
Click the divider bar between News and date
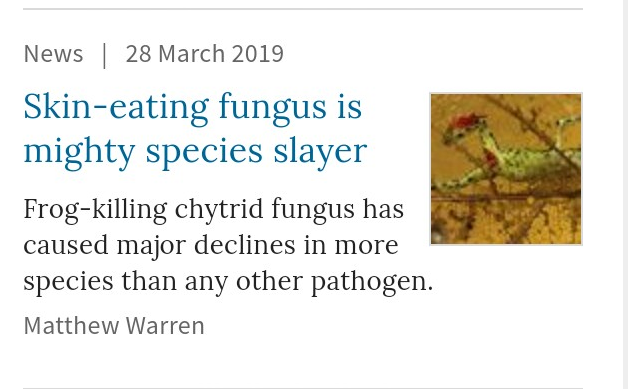105,55
